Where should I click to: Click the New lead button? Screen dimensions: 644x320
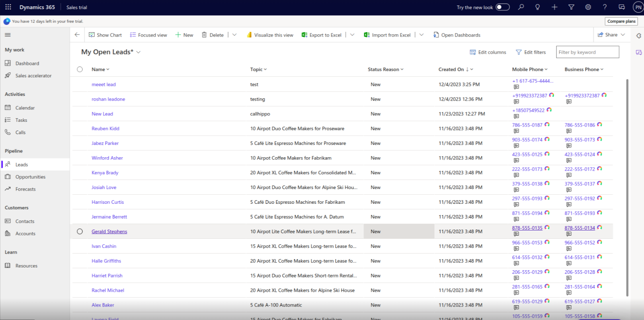click(184, 35)
